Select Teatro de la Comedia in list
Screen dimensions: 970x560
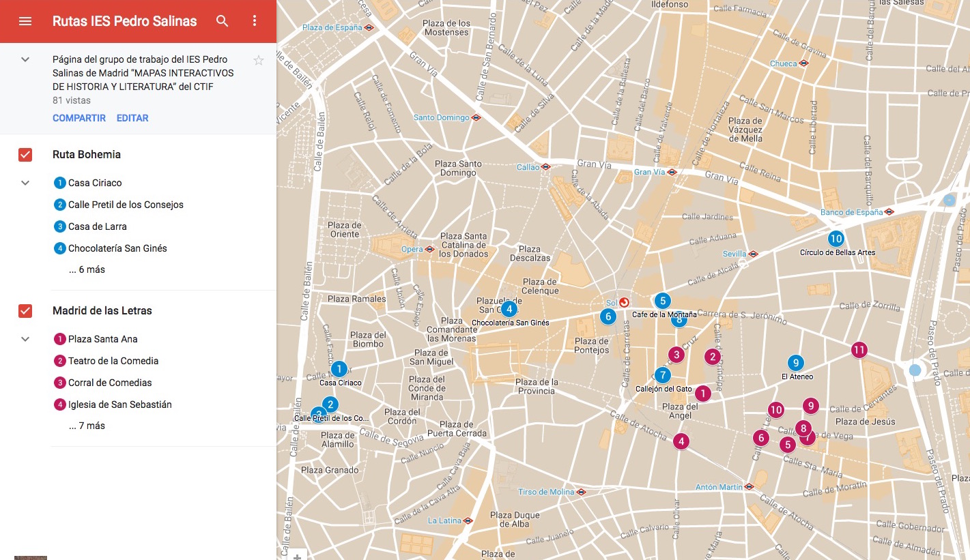click(113, 361)
